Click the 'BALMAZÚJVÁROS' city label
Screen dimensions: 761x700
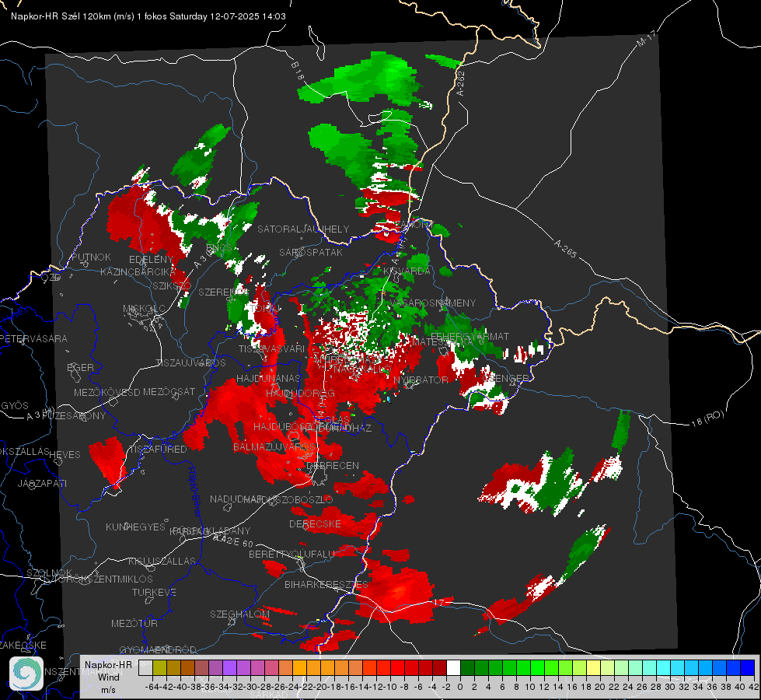(275, 447)
